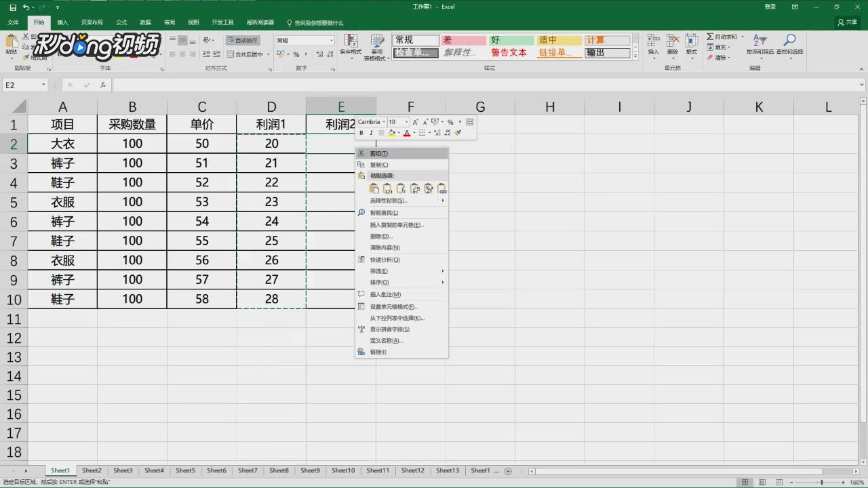
Task: Open the Insert (插入) ribbon tab
Action: tap(62, 22)
